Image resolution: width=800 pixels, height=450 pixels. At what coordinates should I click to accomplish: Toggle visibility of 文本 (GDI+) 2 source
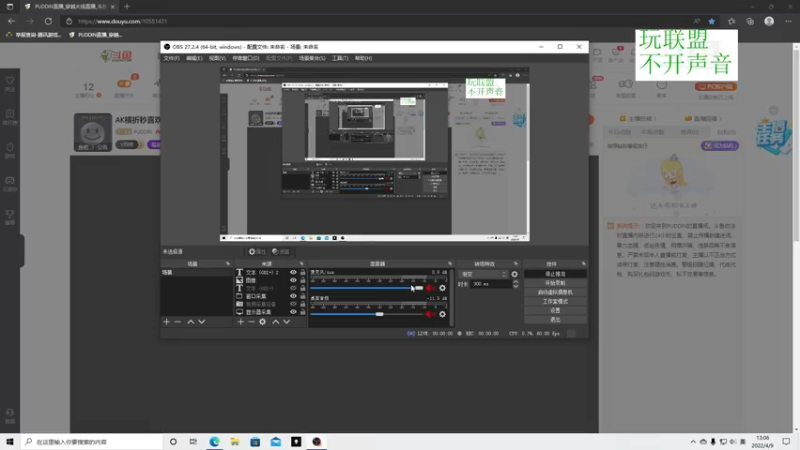point(293,272)
